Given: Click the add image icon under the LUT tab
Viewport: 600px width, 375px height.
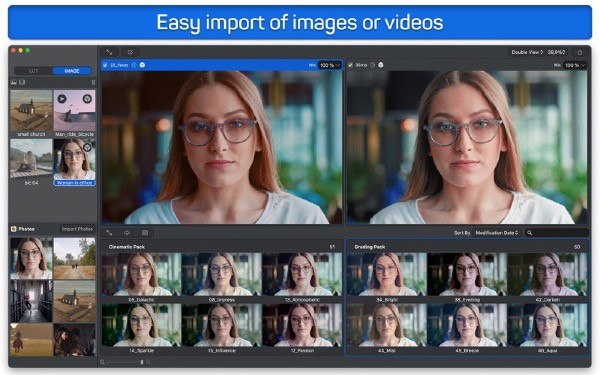Looking at the screenshot, I should [x=14, y=82].
